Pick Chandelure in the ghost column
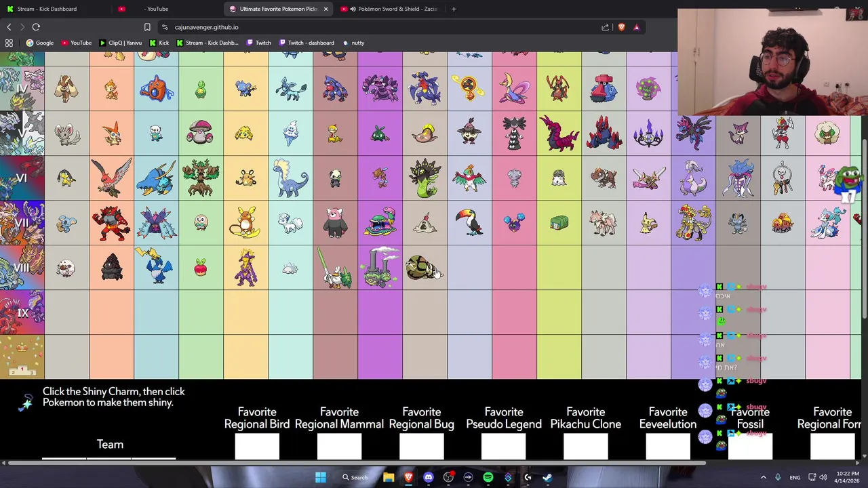The image size is (868, 488). point(648,134)
